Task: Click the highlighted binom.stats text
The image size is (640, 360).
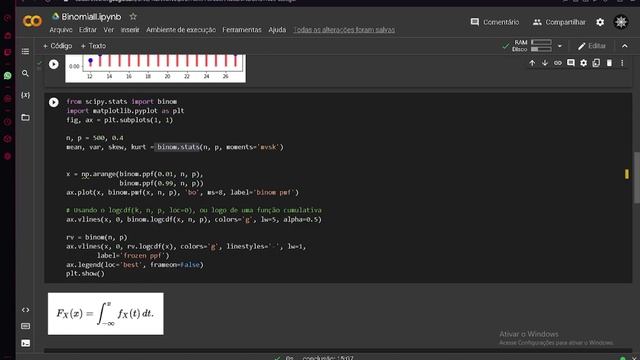Action: (x=178, y=147)
